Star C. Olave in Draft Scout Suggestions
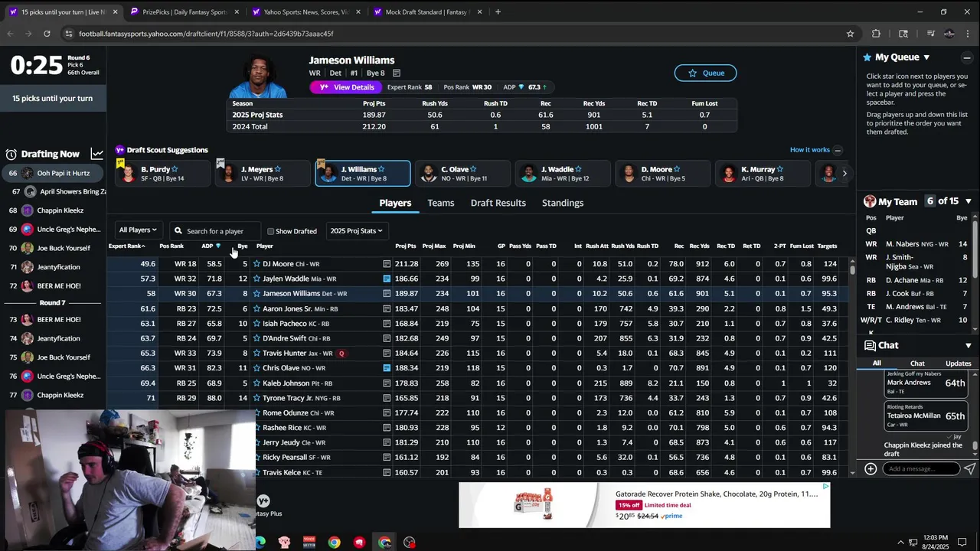Viewport: 980px width, 551px height. tap(473, 169)
